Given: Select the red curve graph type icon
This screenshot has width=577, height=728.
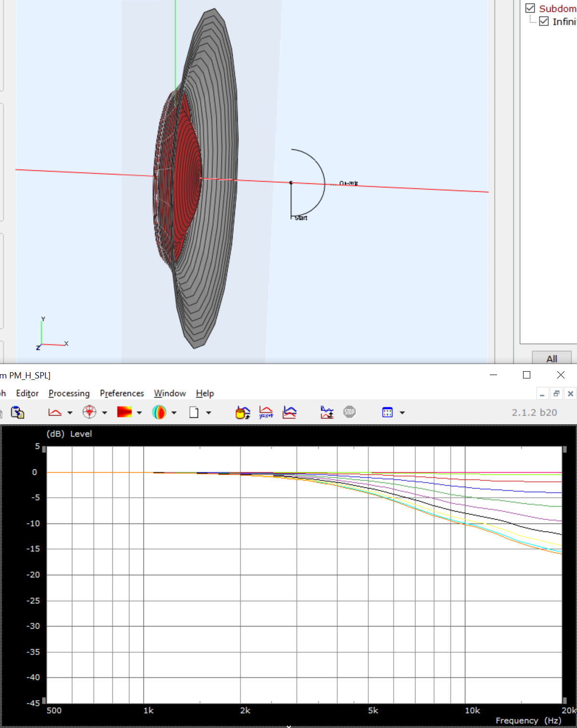Looking at the screenshot, I should (55, 413).
